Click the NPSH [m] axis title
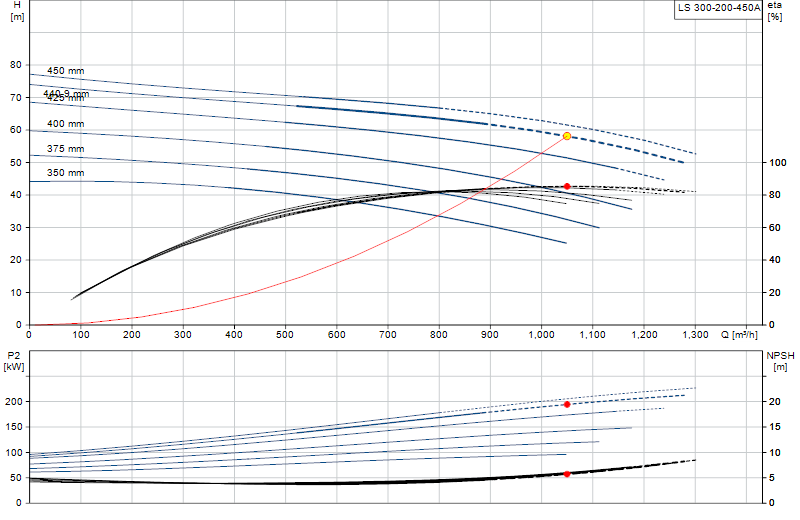800x520 pixels. [780, 361]
